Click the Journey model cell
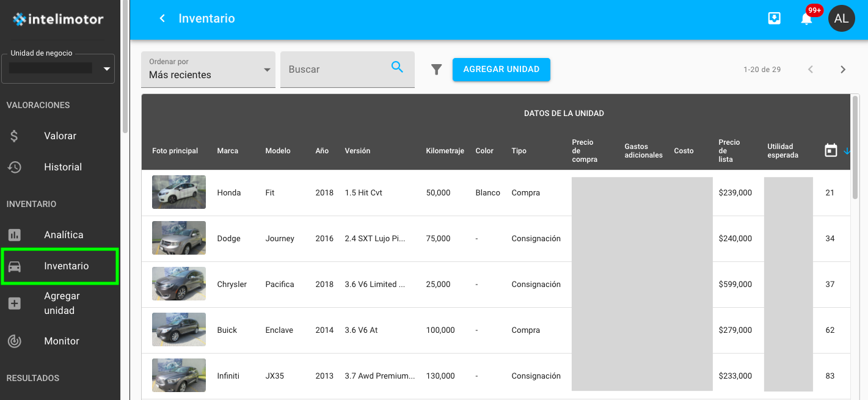Screen dimensions: 868x400 (x=280, y=238)
